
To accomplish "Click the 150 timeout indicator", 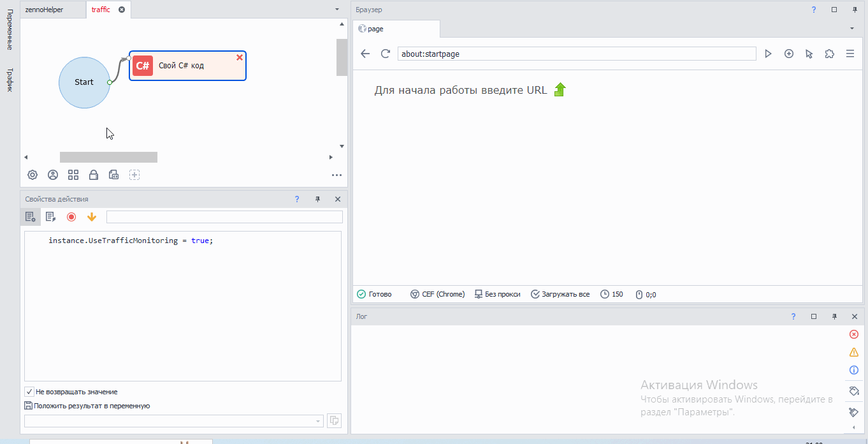I will tap(612, 294).
